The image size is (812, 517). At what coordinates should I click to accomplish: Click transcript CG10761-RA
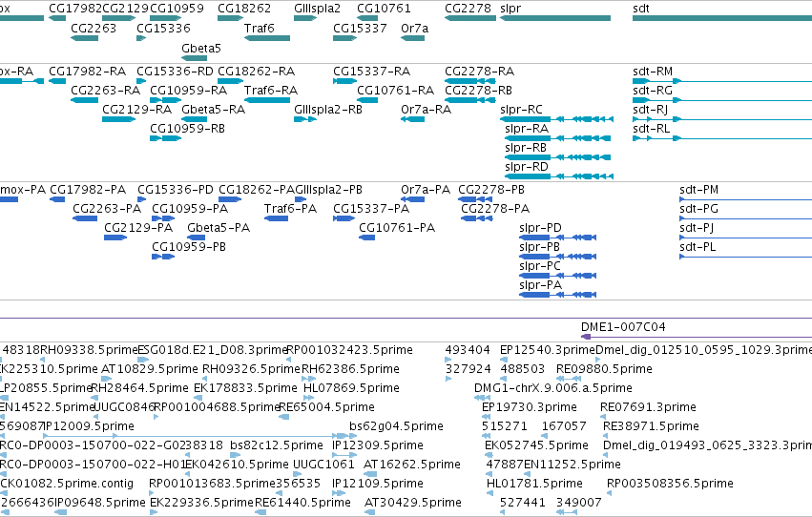coord(395,90)
